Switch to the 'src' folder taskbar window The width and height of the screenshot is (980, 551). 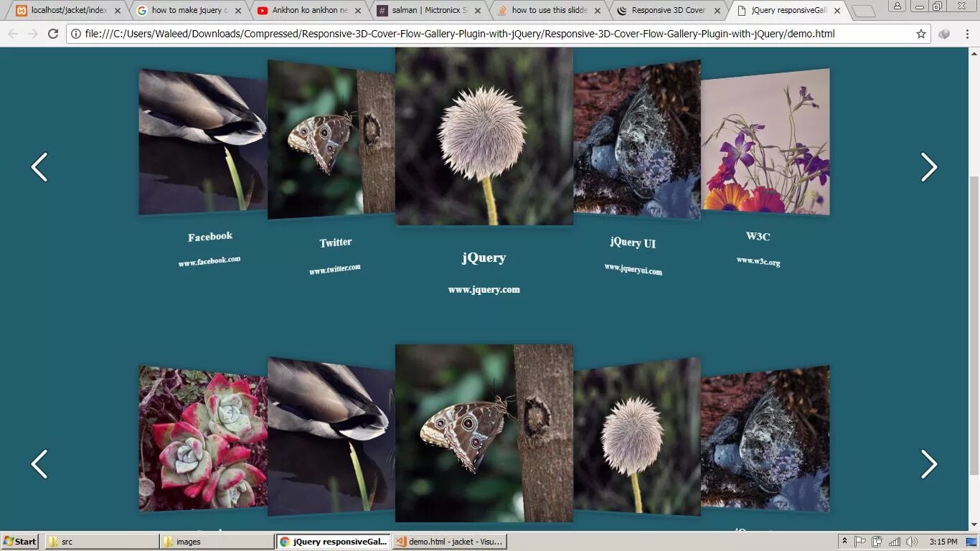pos(102,542)
